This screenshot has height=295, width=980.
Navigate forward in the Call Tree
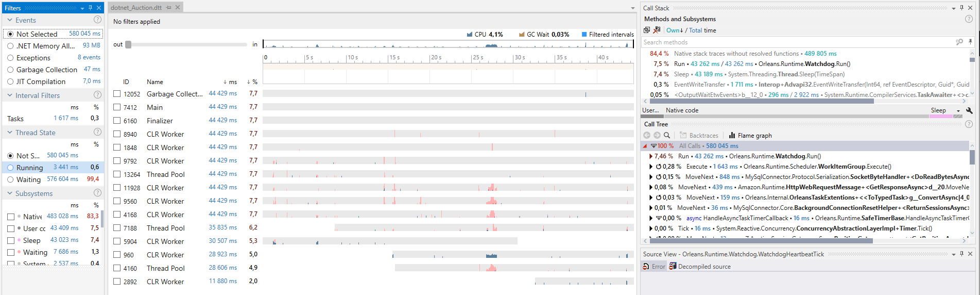coord(657,135)
